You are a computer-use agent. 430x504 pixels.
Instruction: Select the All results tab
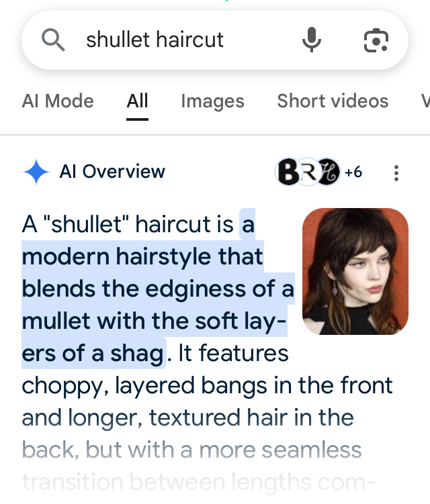click(x=137, y=101)
